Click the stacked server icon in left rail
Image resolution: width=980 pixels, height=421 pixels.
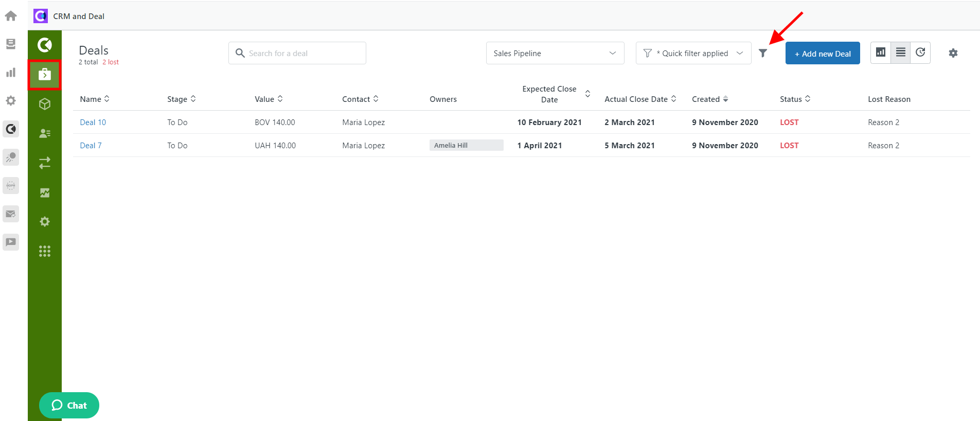(11, 44)
